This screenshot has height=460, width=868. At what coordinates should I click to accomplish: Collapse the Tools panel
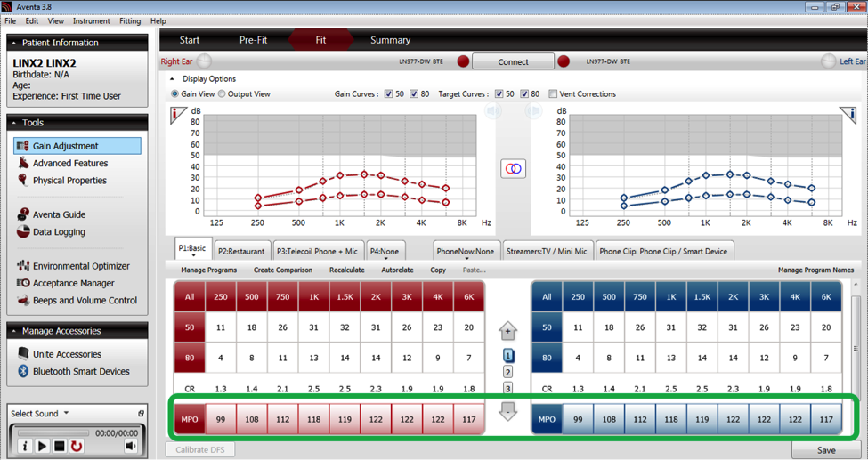(x=14, y=122)
